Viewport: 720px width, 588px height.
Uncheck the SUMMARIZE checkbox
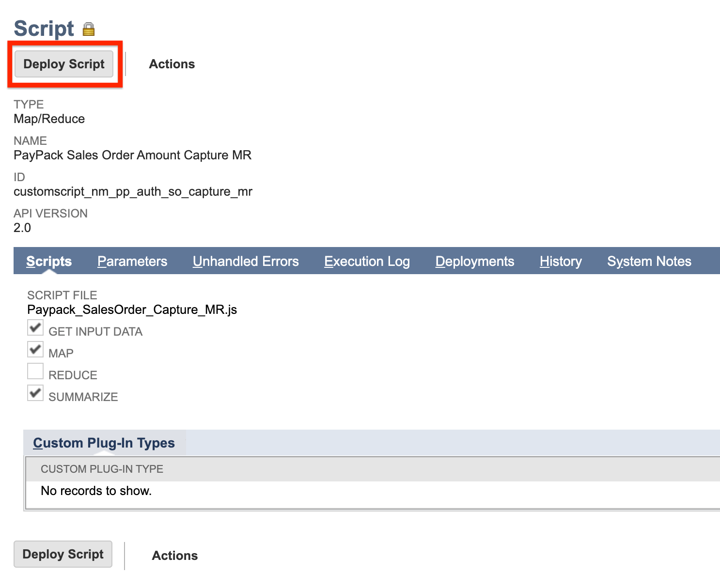point(34,393)
